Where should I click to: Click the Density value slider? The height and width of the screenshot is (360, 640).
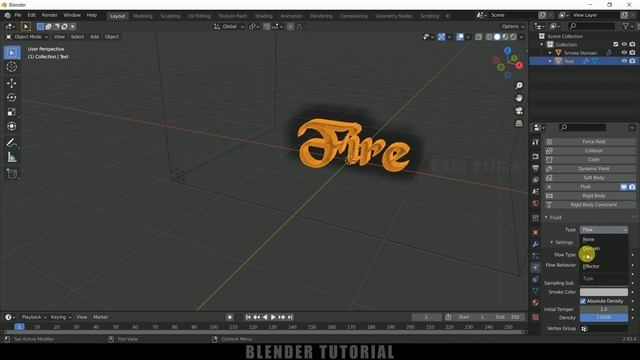point(604,318)
